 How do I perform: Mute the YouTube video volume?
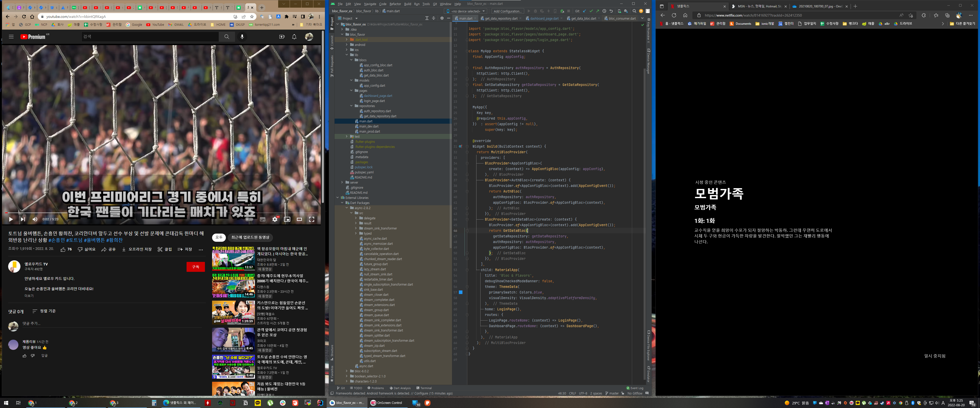[35, 219]
